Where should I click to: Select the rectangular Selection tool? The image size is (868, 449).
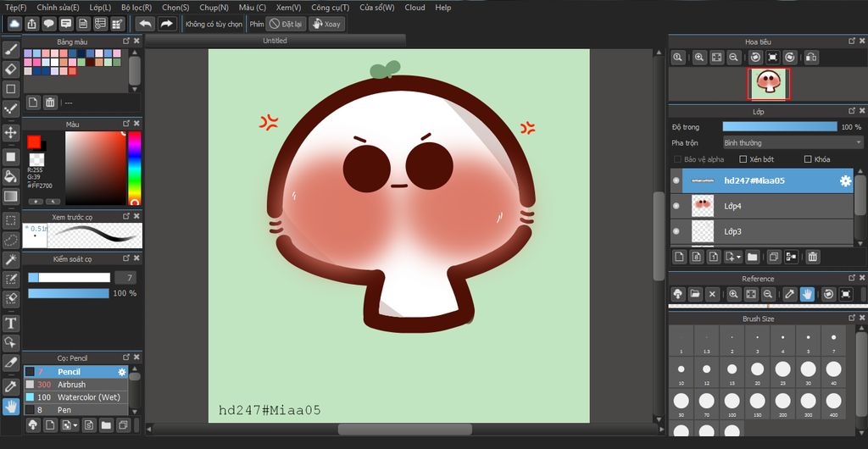(11, 220)
